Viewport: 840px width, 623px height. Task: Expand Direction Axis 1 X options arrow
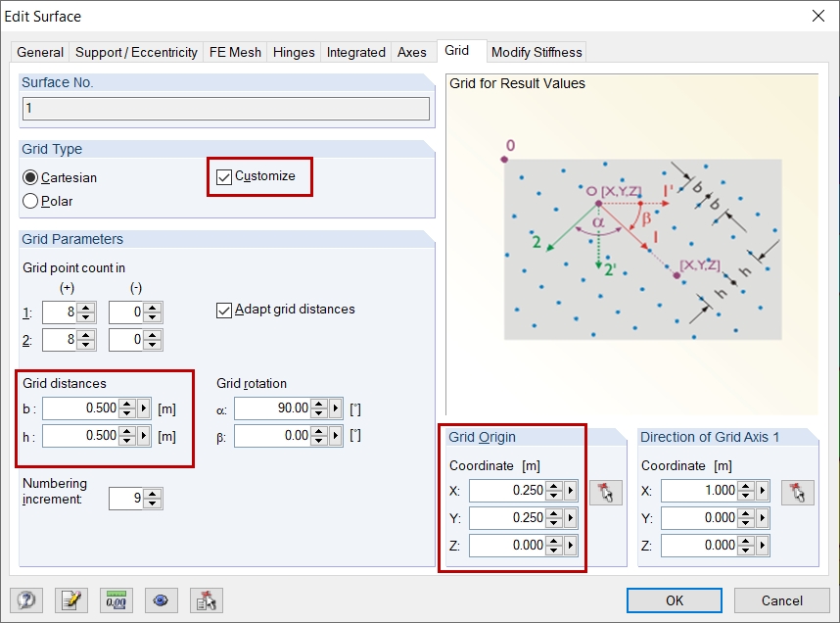tap(763, 490)
